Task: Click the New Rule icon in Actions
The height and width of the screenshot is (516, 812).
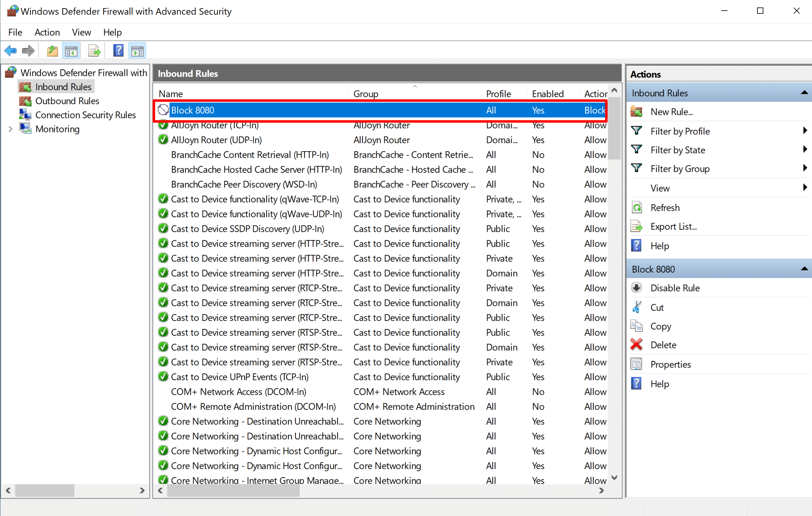Action: (637, 112)
